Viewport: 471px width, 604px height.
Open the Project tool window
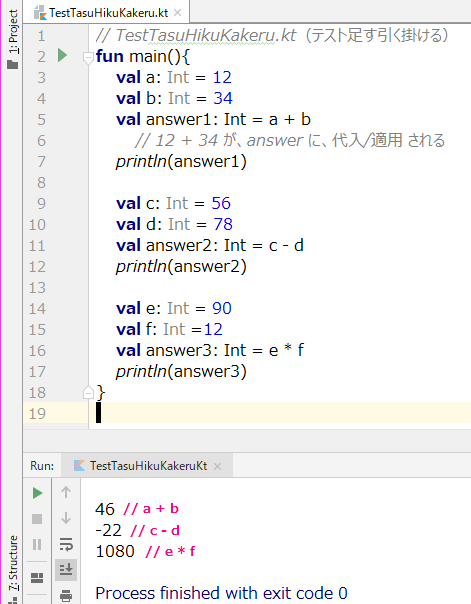click(13, 39)
